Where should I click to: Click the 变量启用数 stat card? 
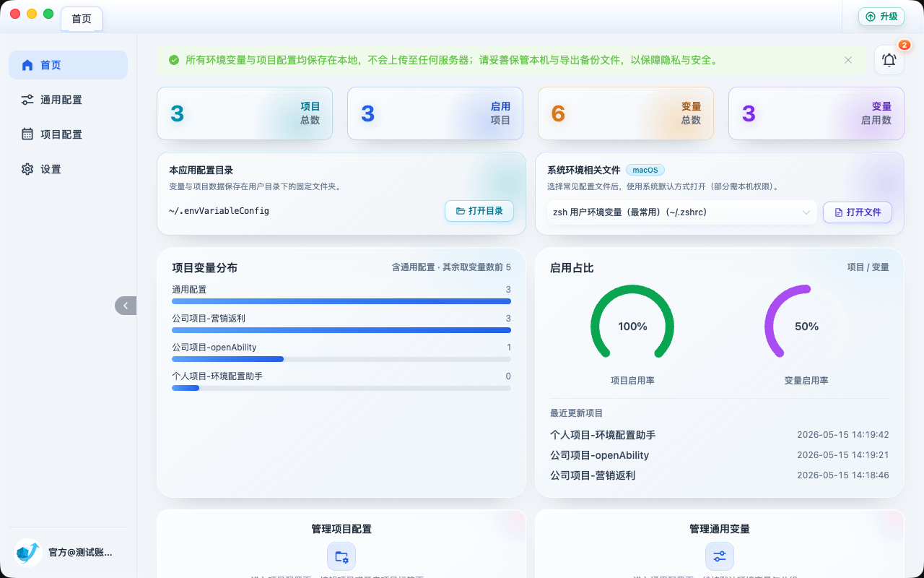point(816,113)
